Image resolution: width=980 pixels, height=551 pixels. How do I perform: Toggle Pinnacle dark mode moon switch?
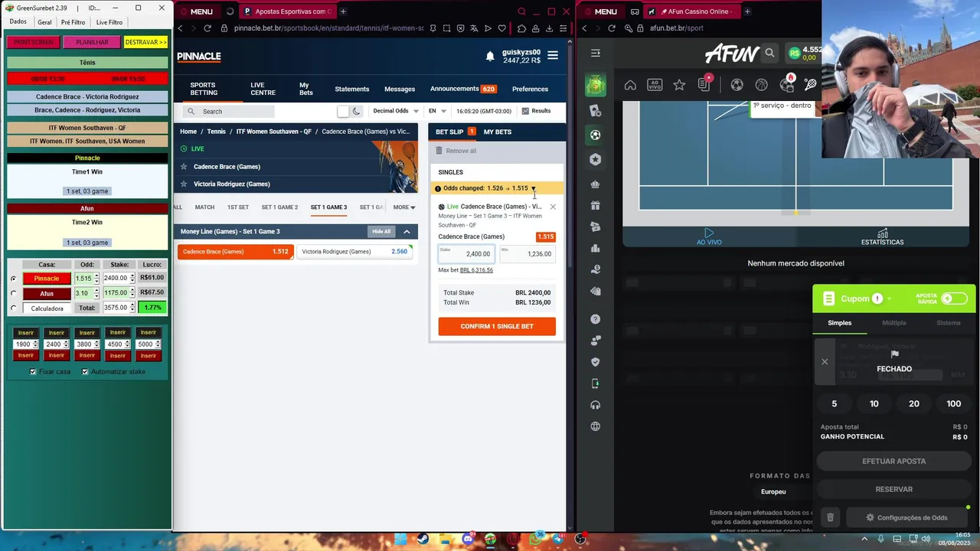(350, 111)
